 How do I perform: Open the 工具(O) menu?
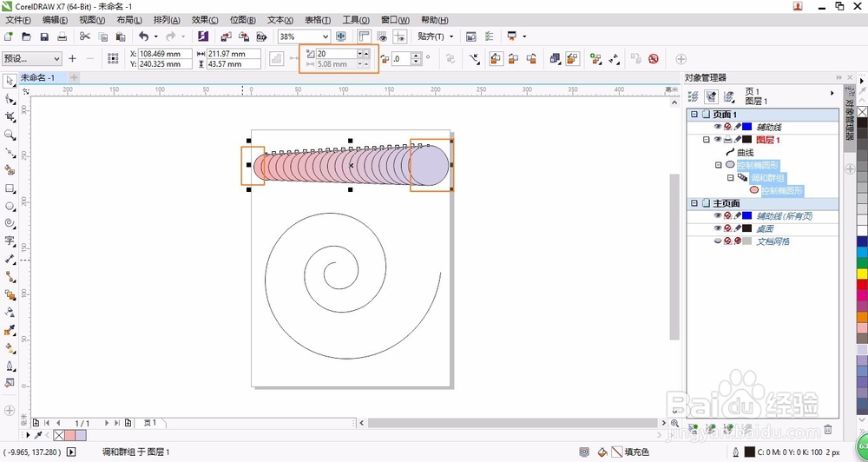(356, 20)
